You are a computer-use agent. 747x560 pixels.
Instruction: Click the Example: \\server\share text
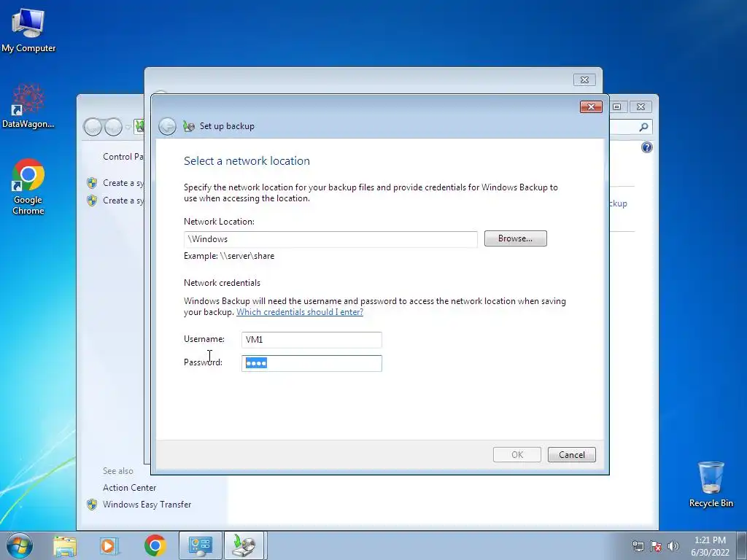pyautogui.click(x=229, y=256)
